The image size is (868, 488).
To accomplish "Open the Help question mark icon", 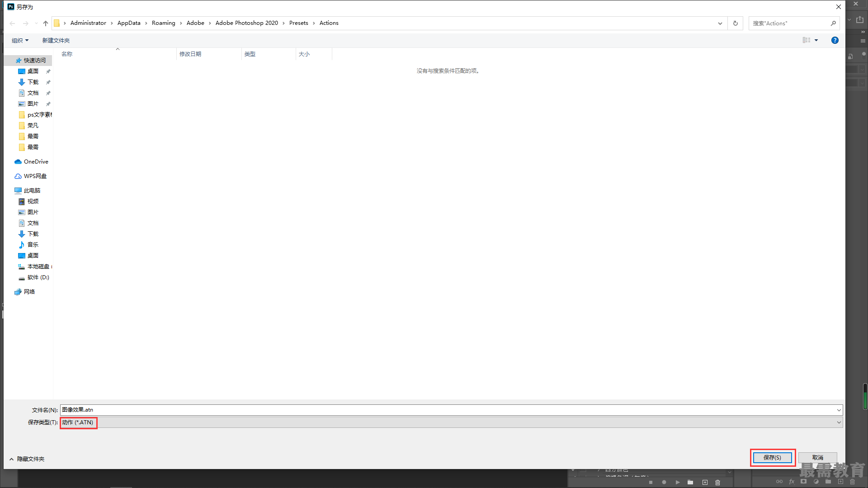I will pyautogui.click(x=835, y=40).
